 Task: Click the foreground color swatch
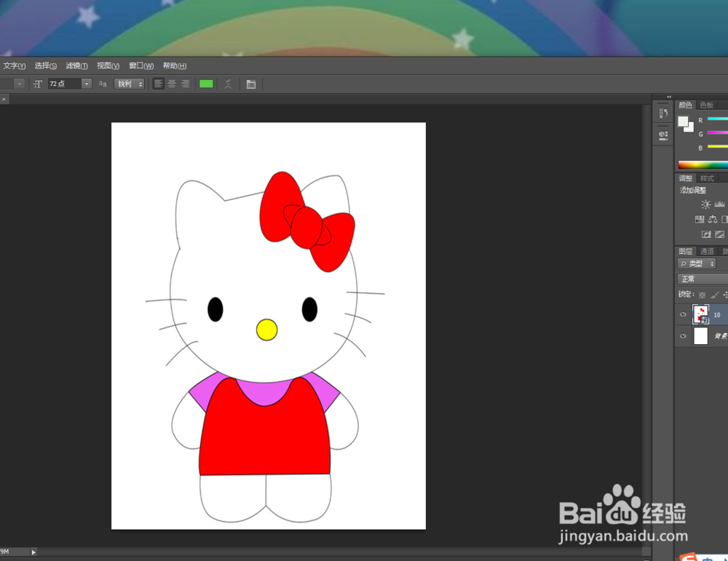coord(683,122)
